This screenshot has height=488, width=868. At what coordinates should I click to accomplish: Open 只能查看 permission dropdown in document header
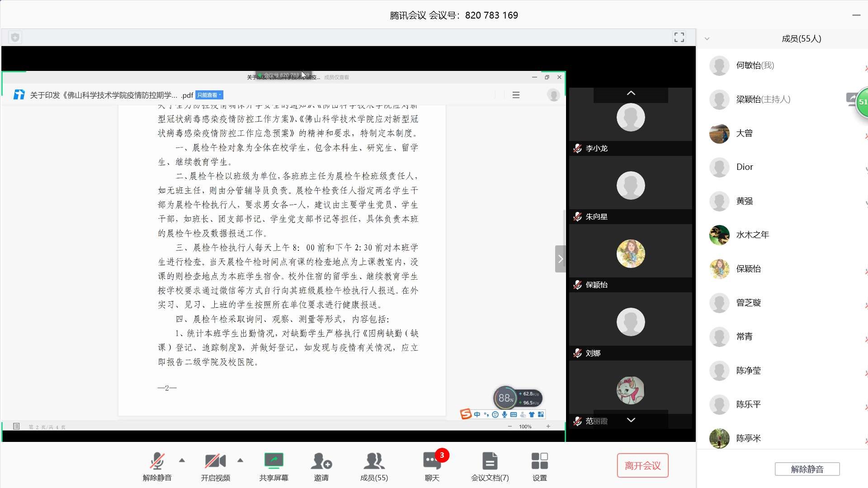click(x=209, y=95)
